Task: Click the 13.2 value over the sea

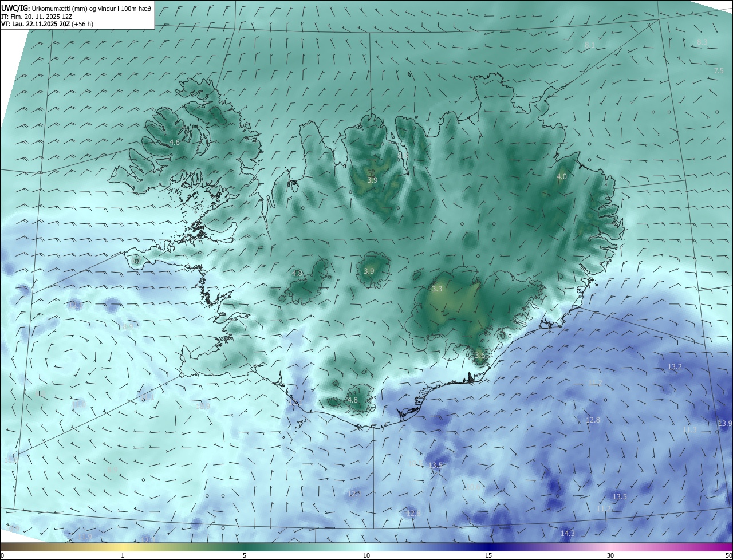Action: pyautogui.click(x=675, y=366)
